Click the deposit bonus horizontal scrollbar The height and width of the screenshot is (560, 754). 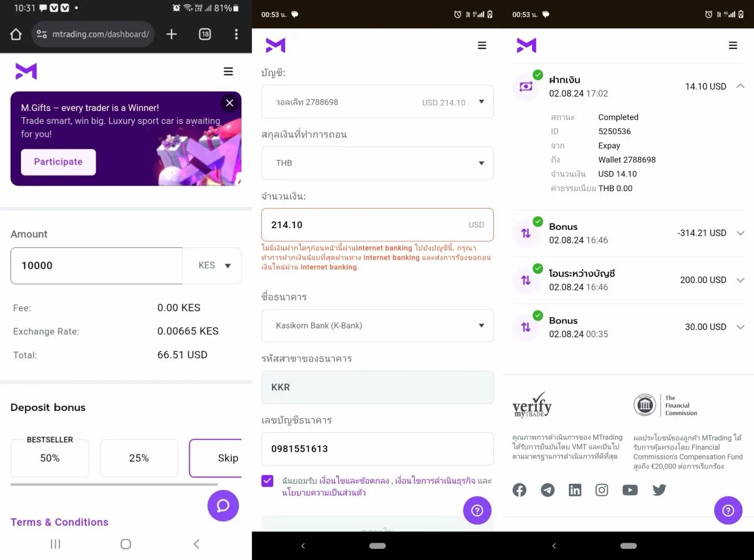pyautogui.click(x=114, y=484)
